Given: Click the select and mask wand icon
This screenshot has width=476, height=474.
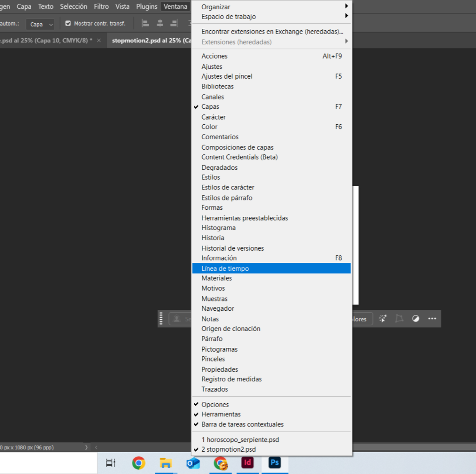Looking at the screenshot, I should pyautogui.click(x=383, y=319).
